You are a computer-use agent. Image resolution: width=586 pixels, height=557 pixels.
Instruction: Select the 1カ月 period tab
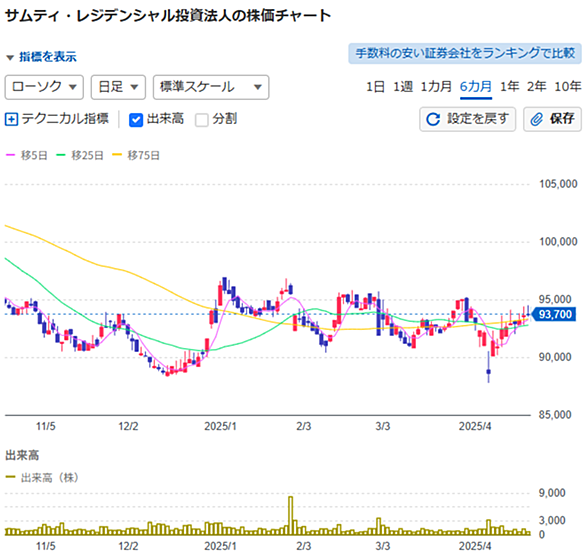pyautogui.click(x=436, y=87)
